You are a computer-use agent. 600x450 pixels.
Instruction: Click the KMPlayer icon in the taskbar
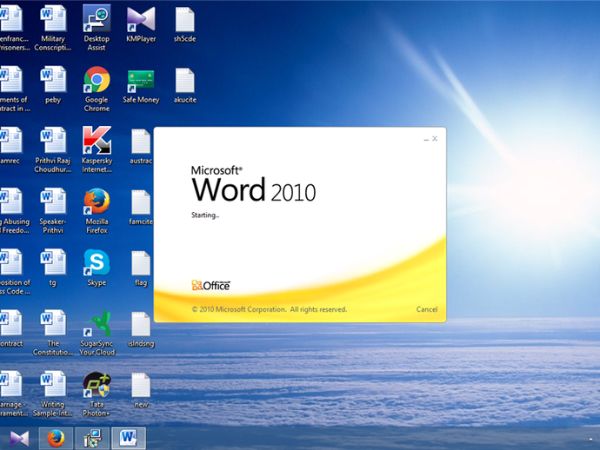(19, 439)
